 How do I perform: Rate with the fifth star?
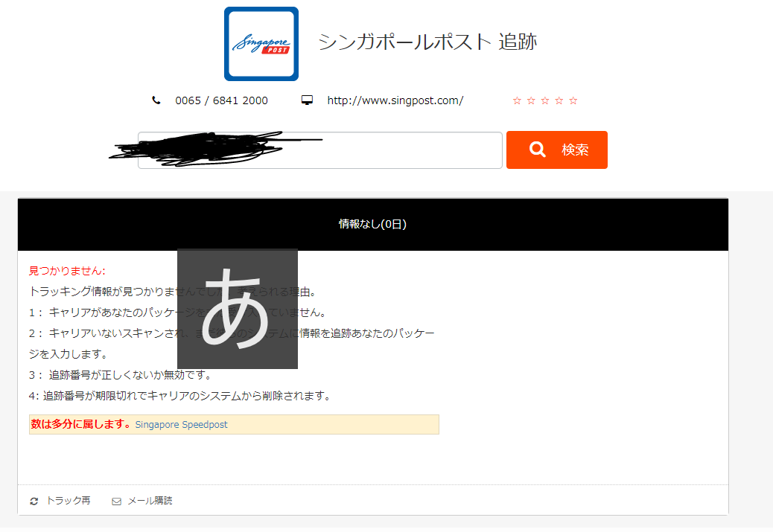click(573, 100)
